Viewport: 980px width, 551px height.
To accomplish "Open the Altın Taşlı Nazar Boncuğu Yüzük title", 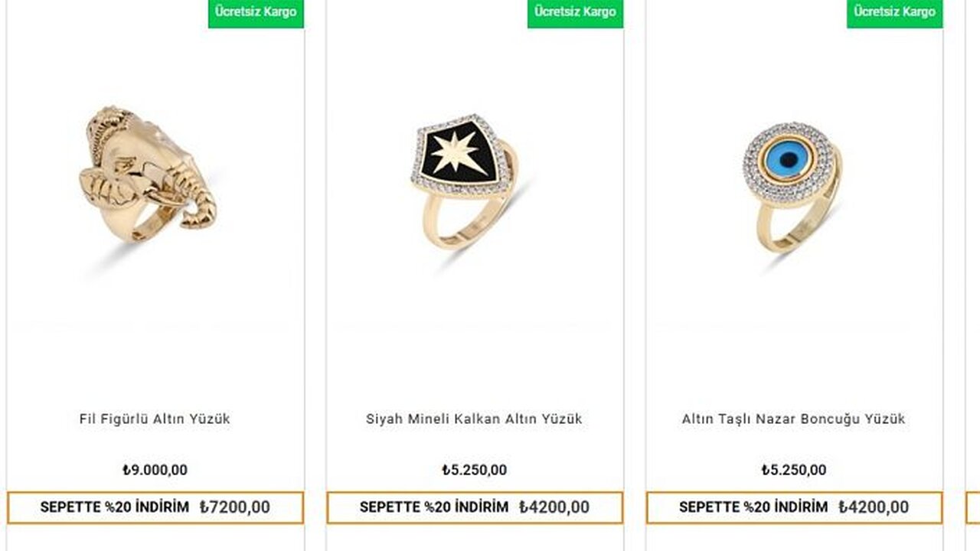I will point(793,419).
